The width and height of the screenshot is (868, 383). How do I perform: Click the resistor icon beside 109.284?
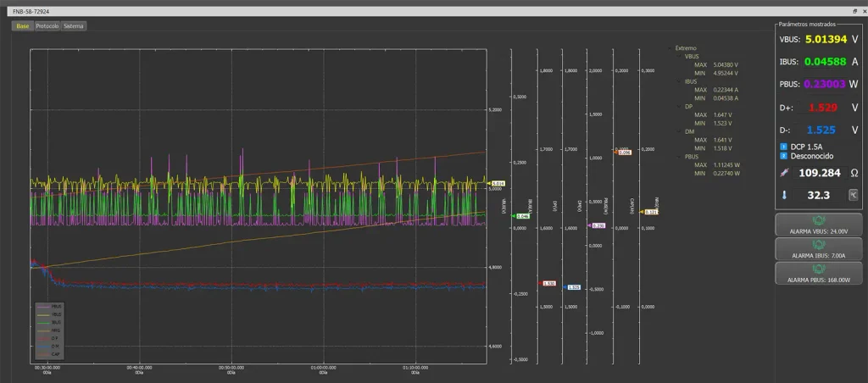click(x=784, y=173)
